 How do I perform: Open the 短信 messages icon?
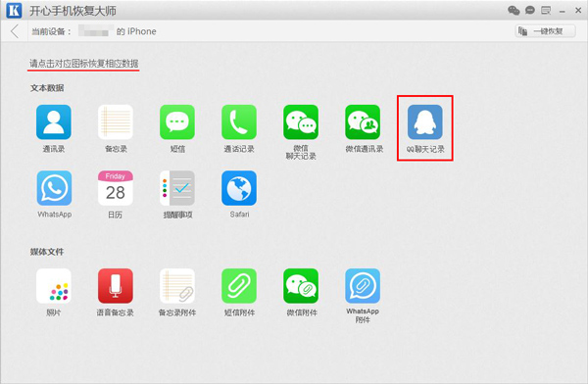pos(177,122)
